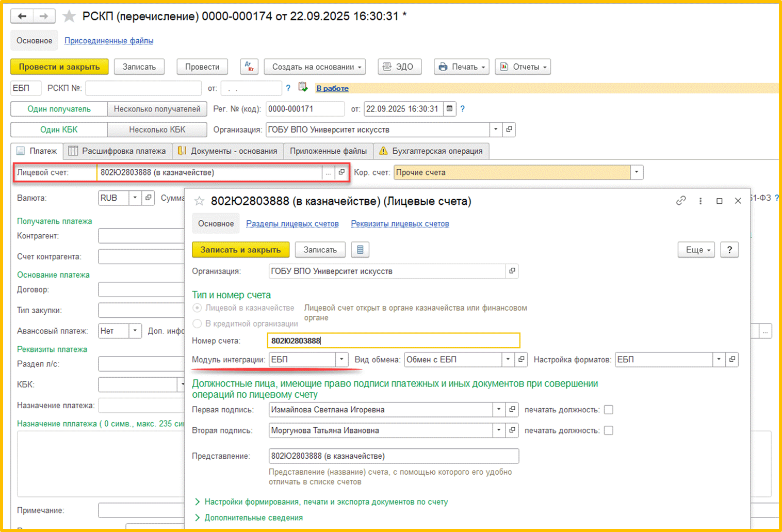Select the В кредитной организации radio option

tap(197, 324)
